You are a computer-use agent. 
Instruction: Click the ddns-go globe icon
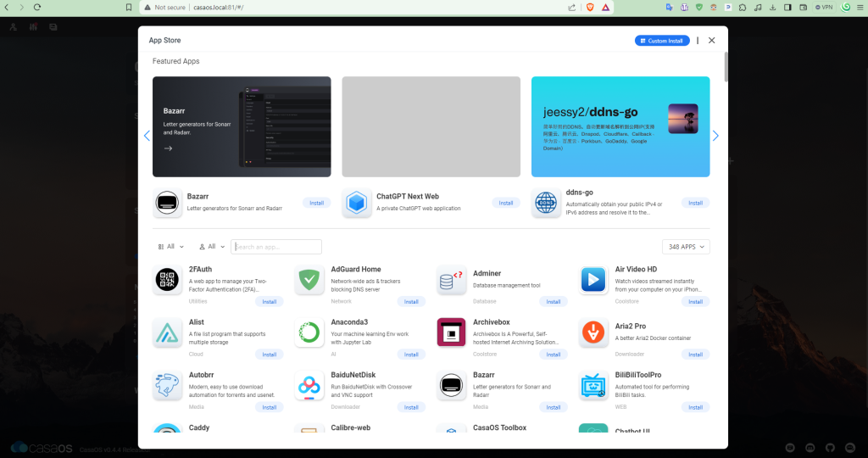(x=546, y=203)
